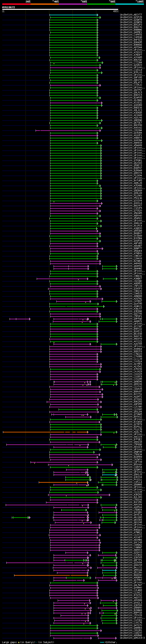Select hit label UniRef100_A9TD44
This screenshot has height=644, width=146.
click(x=131, y=48)
